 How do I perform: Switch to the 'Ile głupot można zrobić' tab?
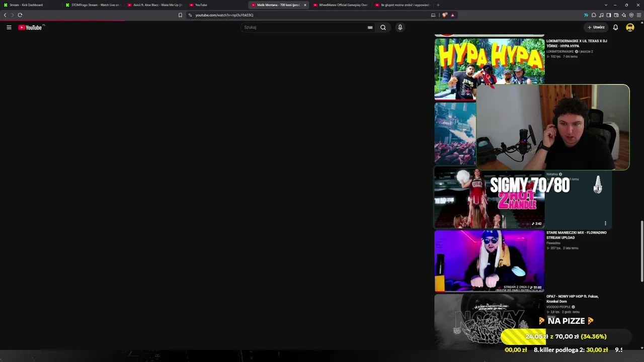402,5
